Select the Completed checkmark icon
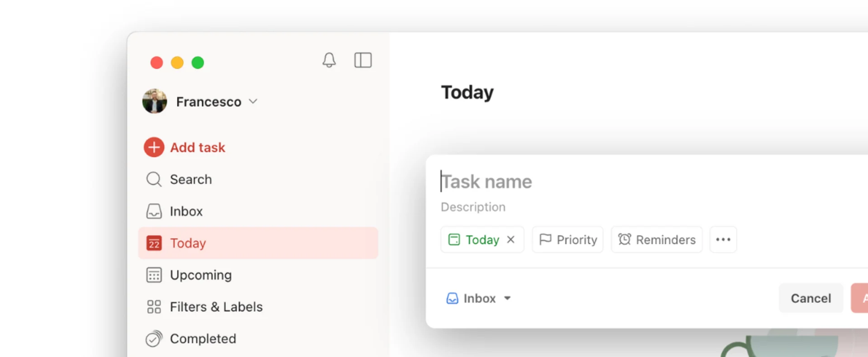The height and width of the screenshot is (357, 868). (x=154, y=338)
